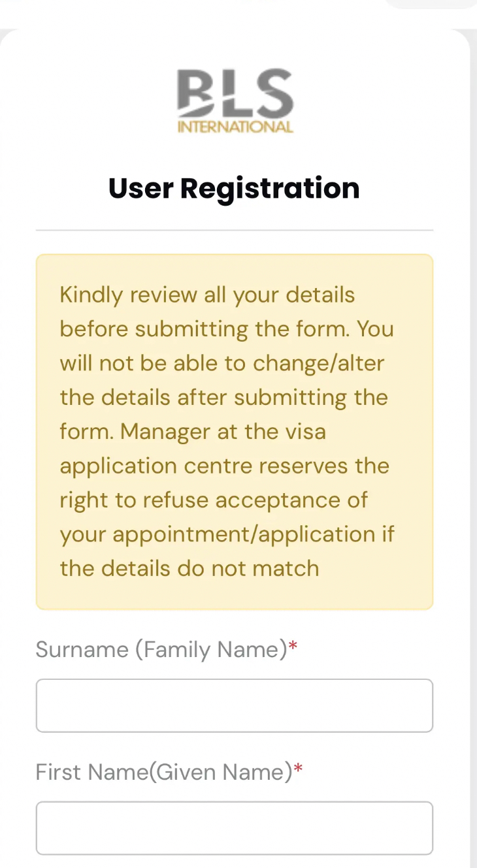Click the gold INTERNATIONAL text under the logo
The height and width of the screenshot is (868, 477).
coord(235,127)
